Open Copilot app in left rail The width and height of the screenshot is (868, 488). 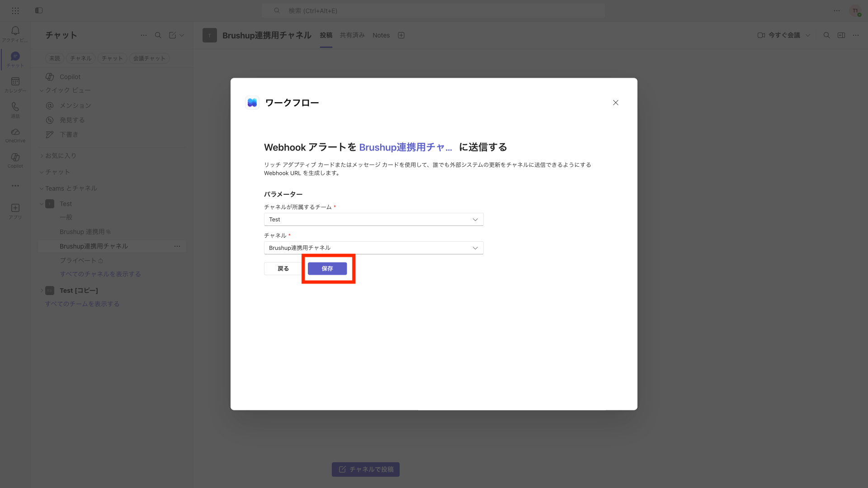[x=15, y=160]
